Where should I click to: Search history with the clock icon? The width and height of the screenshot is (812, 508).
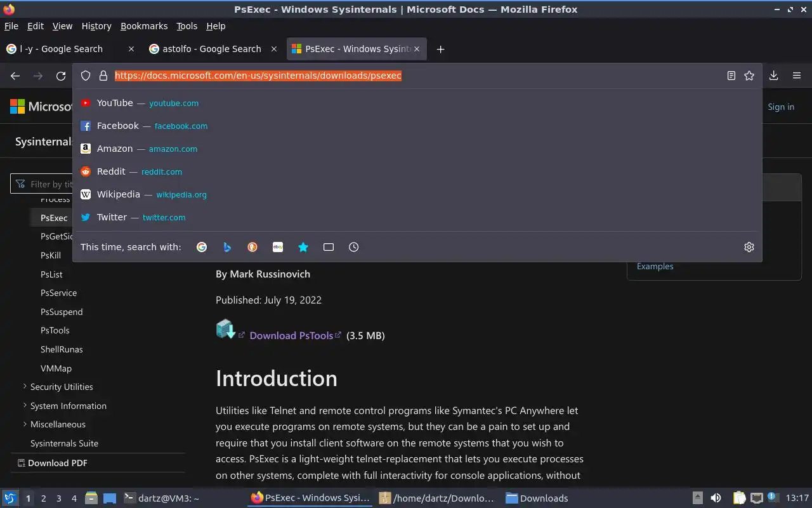(x=354, y=247)
